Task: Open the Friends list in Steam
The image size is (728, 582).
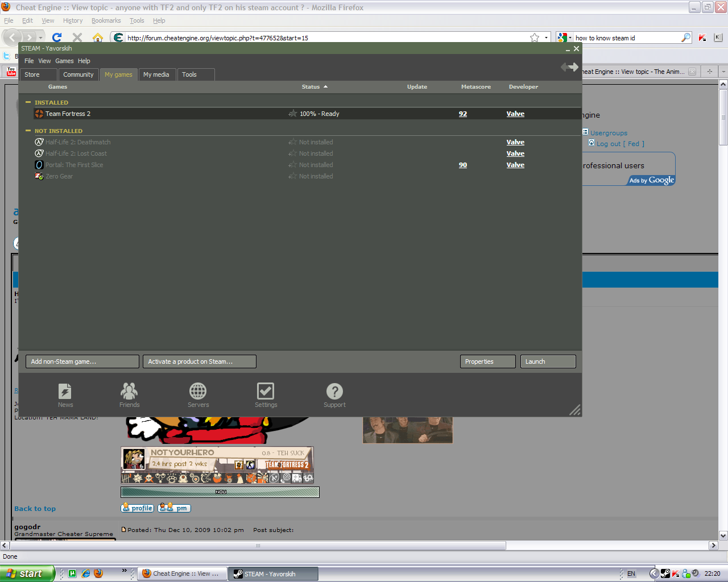Action: (129, 395)
